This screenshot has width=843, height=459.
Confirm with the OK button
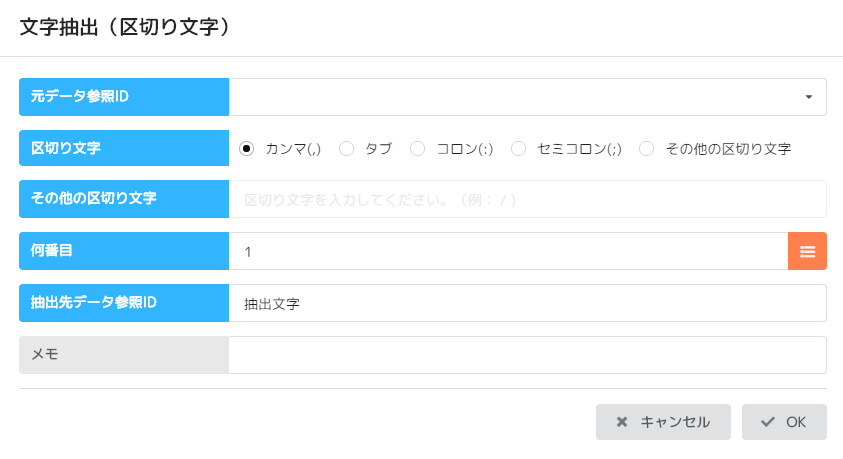point(784,422)
